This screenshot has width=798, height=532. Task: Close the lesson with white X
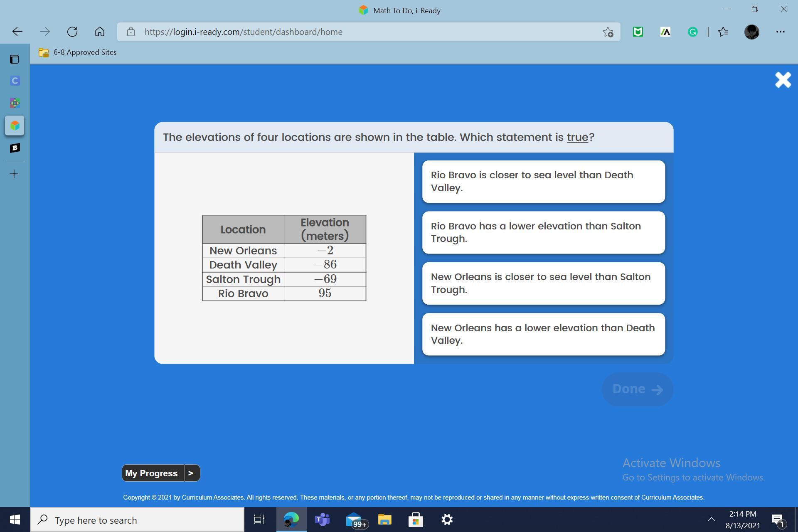(783, 80)
